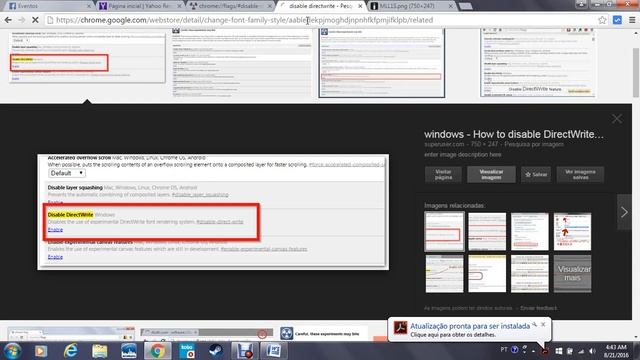This screenshot has height=360, width=640.
Task: Open notification options wrench icon
Action: tap(534, 324)
